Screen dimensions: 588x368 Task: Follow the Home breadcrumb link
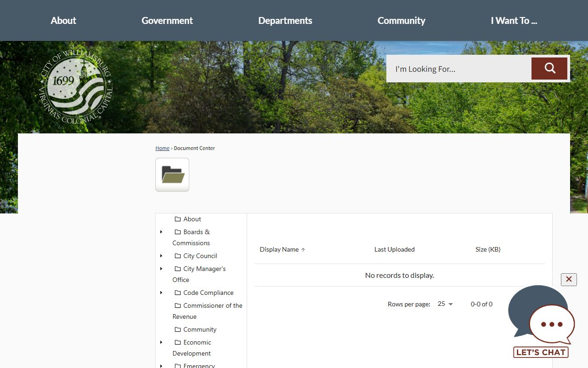click(162, 148)
